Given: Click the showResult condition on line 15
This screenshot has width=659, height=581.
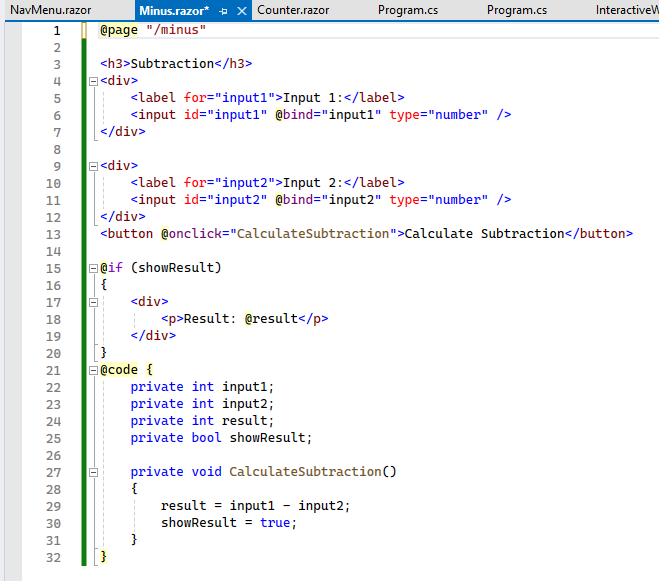Looking at the screenshot, I should (x=176, y=267).
